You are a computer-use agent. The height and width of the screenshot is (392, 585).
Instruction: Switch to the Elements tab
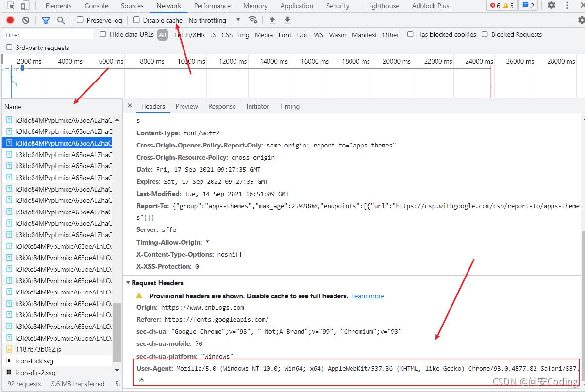[x=58, y=6]
